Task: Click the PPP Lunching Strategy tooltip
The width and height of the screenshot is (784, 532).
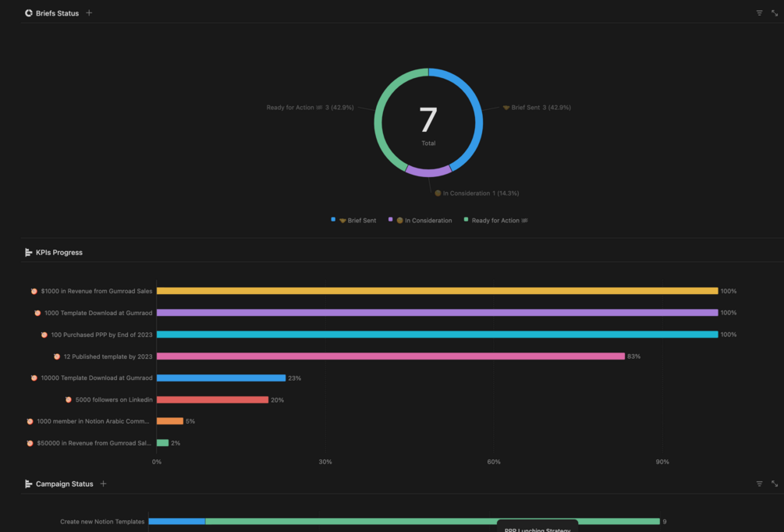Action: point(537,527)
